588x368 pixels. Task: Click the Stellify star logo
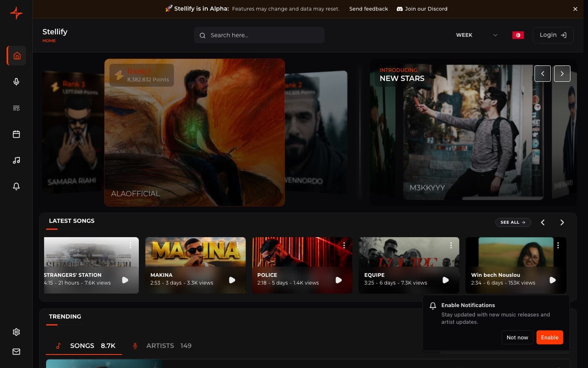click(x=16, y=13)
